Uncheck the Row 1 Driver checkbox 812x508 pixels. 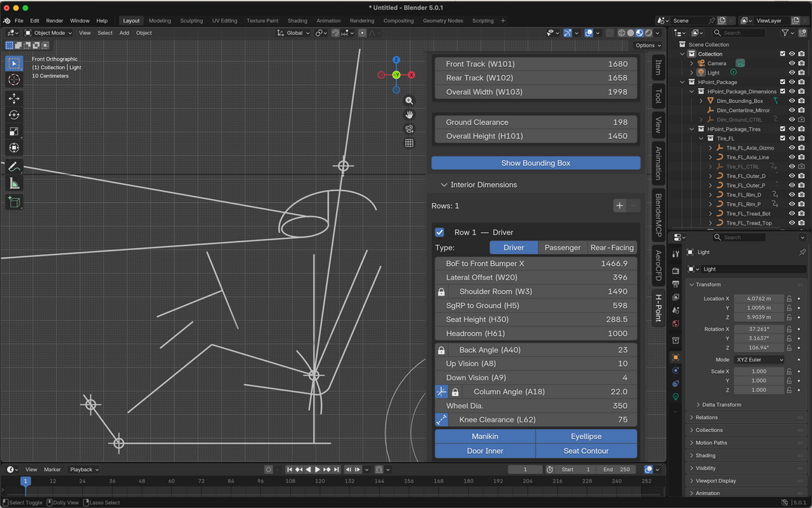(440, 232)
